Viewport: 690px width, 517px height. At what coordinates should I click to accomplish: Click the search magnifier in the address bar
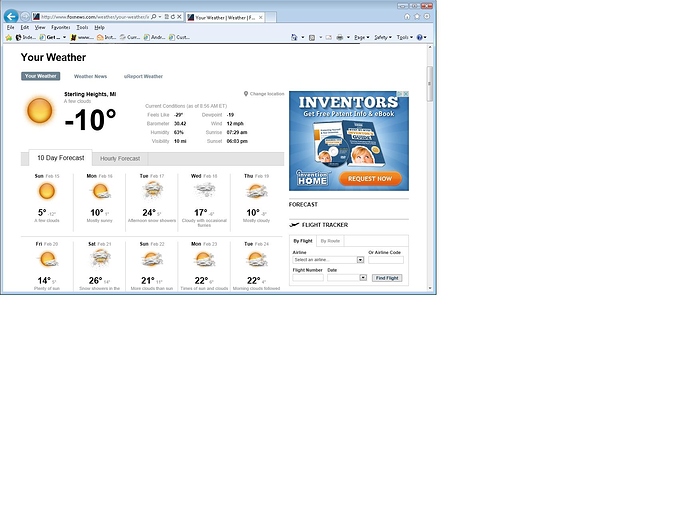tap(154, 17)
